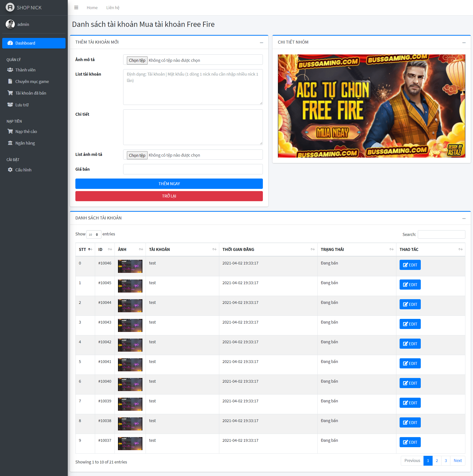The height and width of the screenshot is (476, 473).
Task: Collapse the Chi tiết nhóm card
Action: tap(464, 43)
